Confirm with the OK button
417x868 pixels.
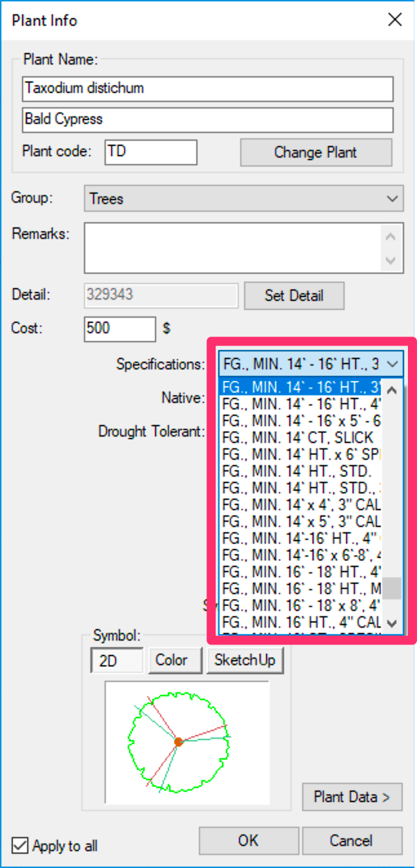pos(249,840)
